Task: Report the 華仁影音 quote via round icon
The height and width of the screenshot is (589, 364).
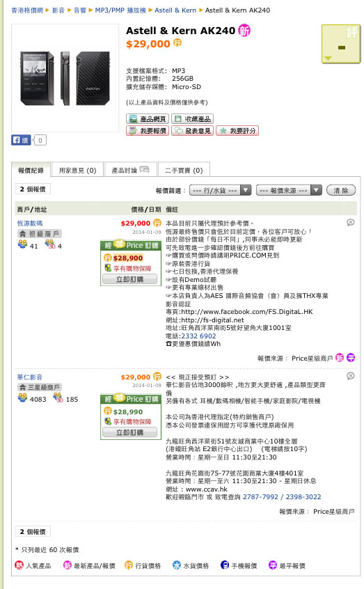Action: (351, 376)
